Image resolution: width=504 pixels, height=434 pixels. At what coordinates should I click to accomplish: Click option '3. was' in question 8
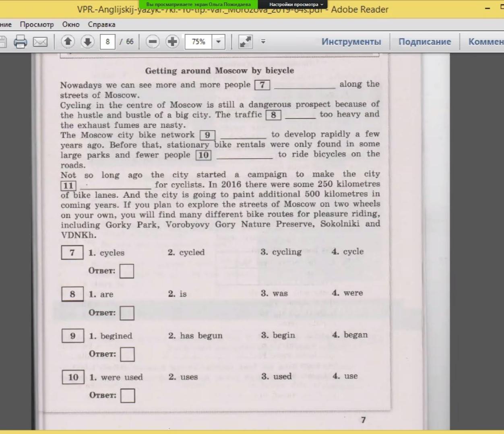(x=275, y=293)
